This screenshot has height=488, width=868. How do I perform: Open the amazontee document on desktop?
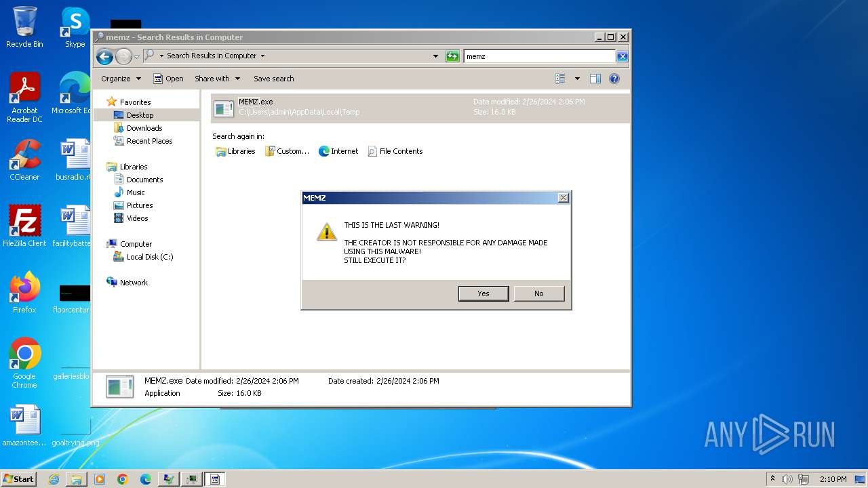tap(24, 426)
